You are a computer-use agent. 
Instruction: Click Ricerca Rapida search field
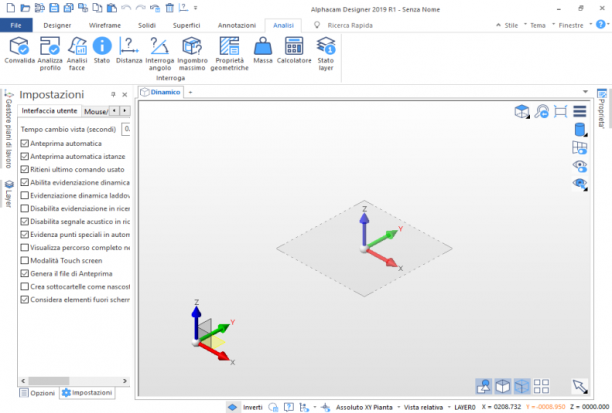[x=350, y=25]
